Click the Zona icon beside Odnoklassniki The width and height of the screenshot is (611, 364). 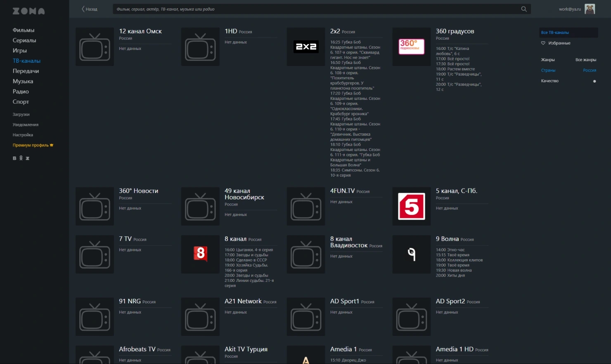pyautogui.click(x=28, y=158)
